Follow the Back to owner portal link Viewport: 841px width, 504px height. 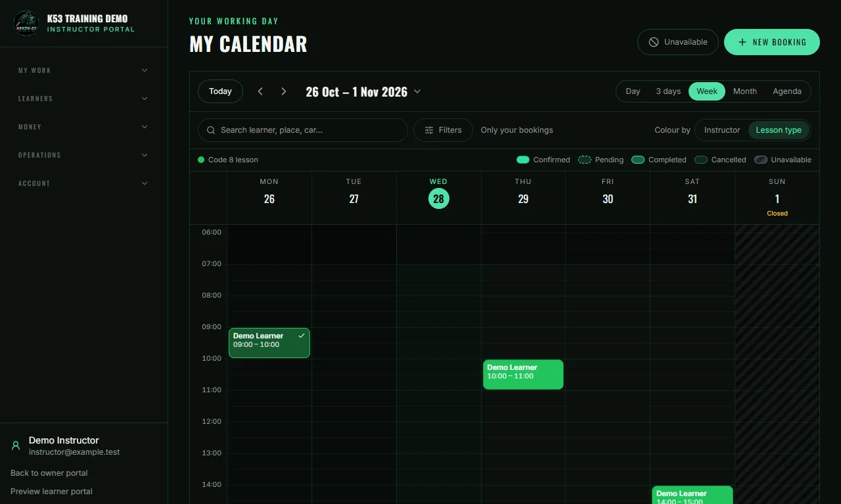[49, 473]
